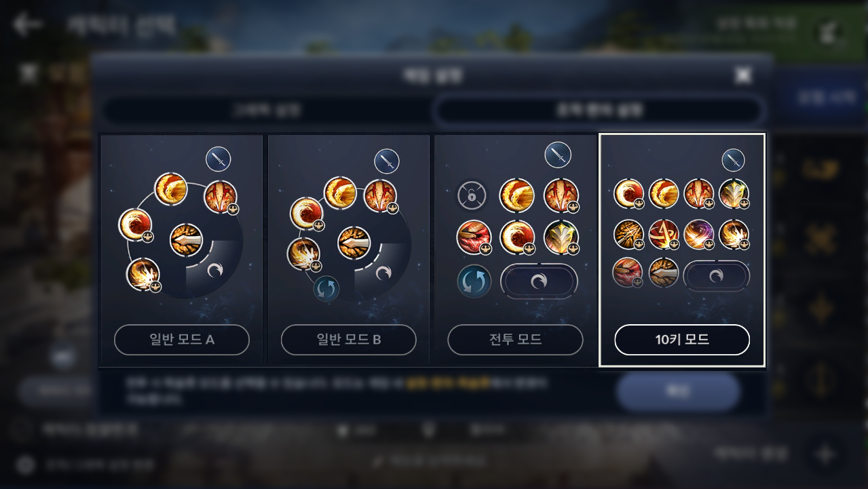Click the dodge button in 전투 모드 panel
Viewport: 868px width, 489px height.
pos(539,281)
